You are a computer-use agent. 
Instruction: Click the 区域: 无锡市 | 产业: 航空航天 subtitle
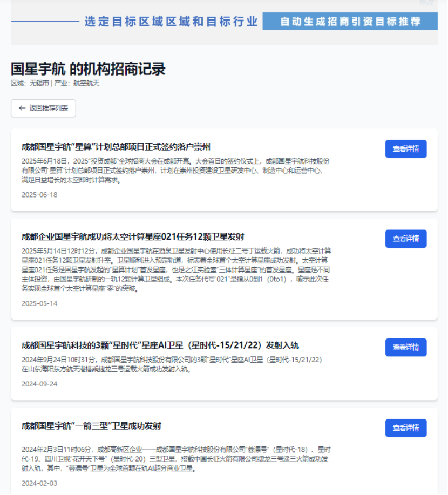[55, 83]
